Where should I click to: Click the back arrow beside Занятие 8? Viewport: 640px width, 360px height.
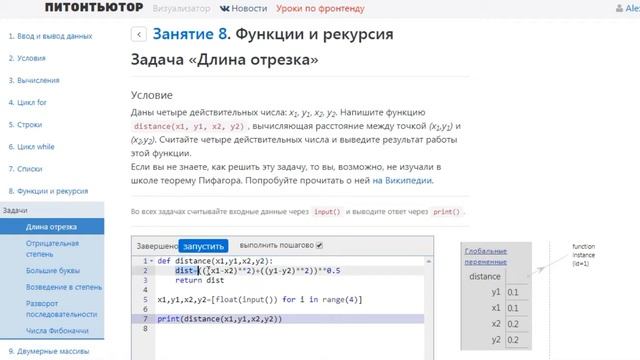[139, 34]
